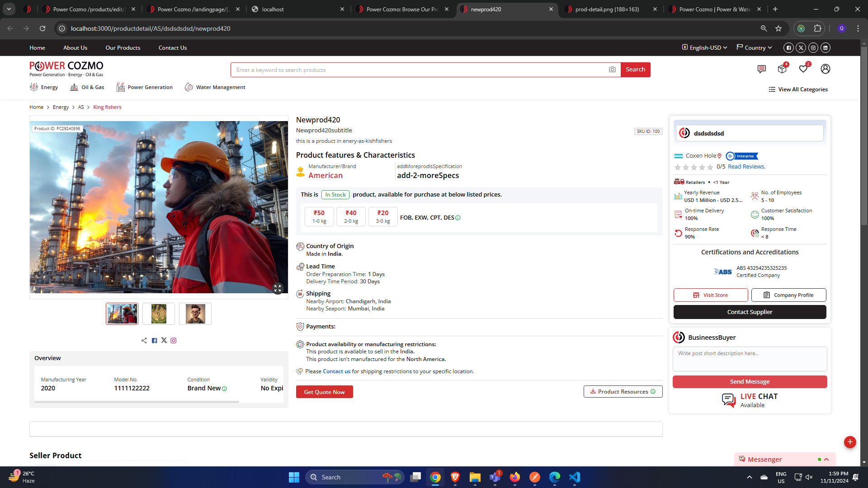Open English-USD language dropdown
Image resolution: width=868 pixels, height=488 pixels.
[x=705, y=47]
